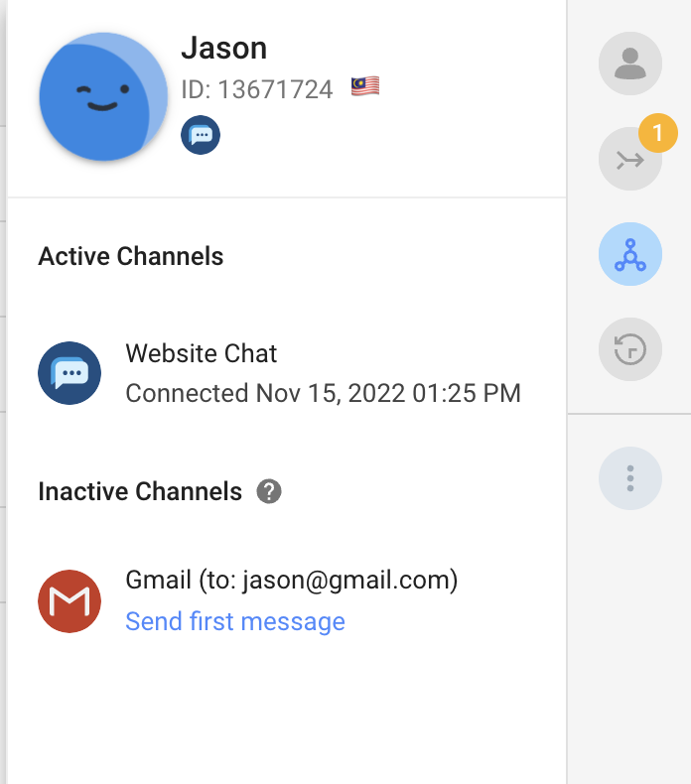
Task: Click the Active Channels heading
Action: (x=131, y=256)
